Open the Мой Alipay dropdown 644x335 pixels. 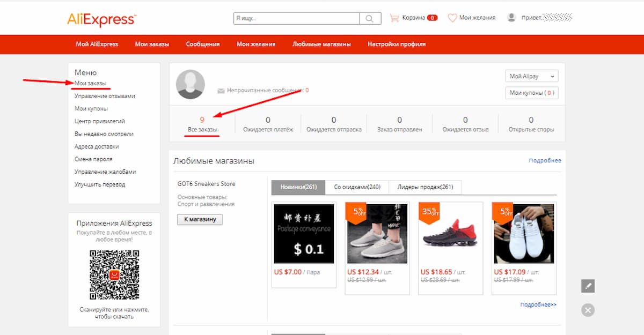click(532, 76)
